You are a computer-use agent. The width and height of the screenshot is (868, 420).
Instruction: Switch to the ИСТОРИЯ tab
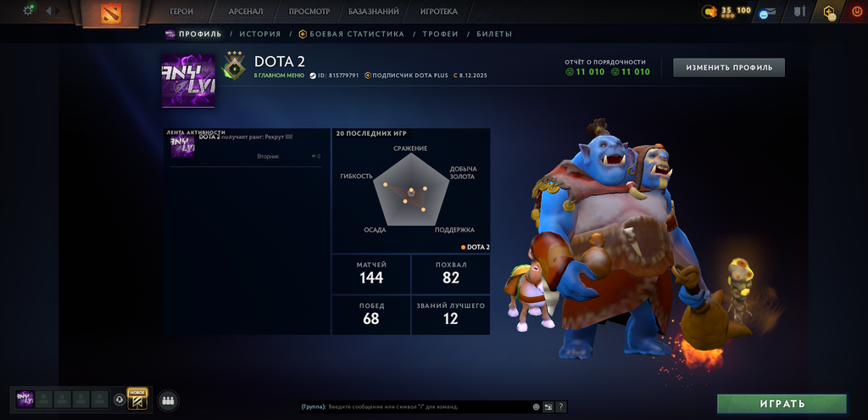(x=260, y=34)
